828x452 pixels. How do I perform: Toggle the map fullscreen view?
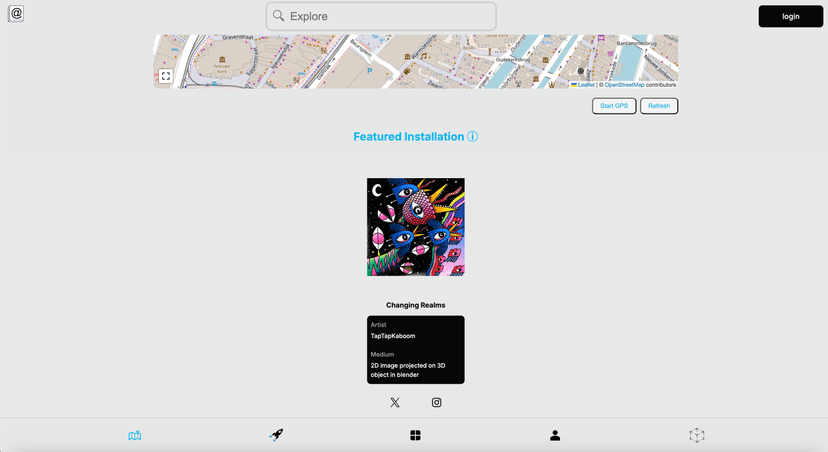coord(166,76)
